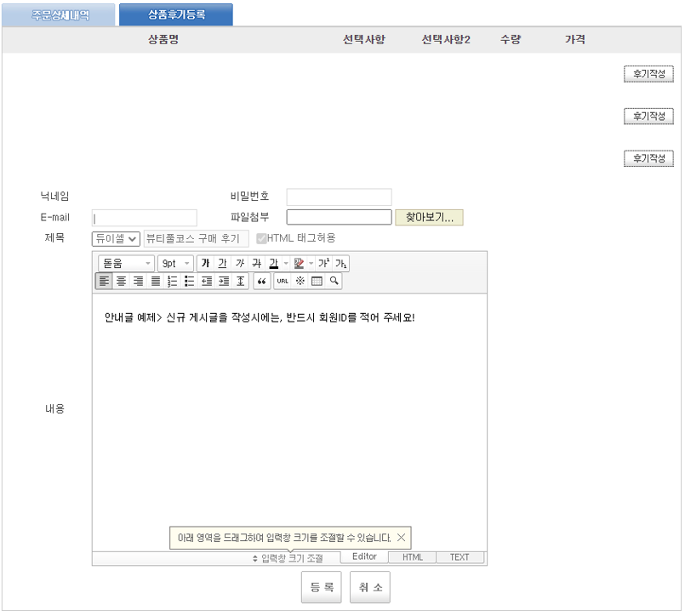Insert a table using the table icon
The image size is (685, 616).
click(317, 282)
